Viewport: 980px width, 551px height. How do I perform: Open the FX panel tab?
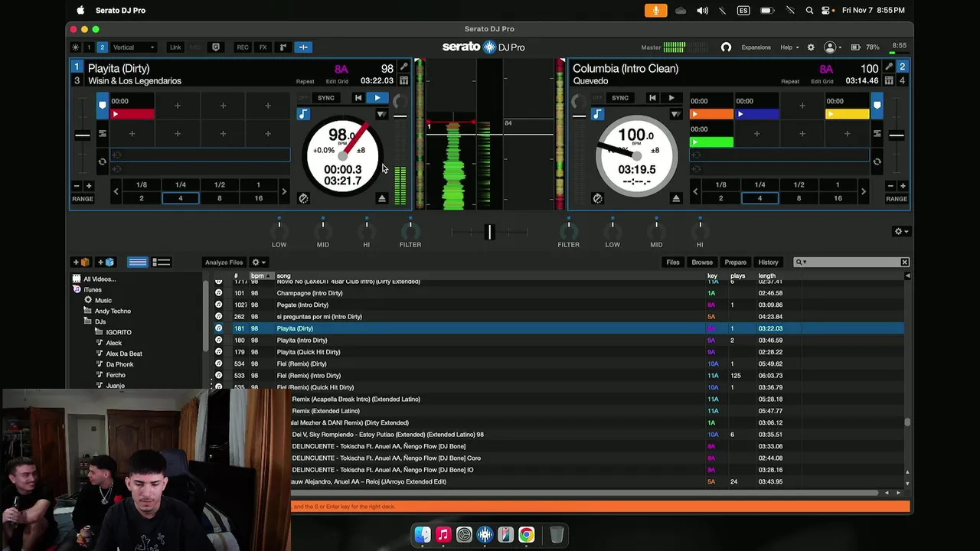263,47
